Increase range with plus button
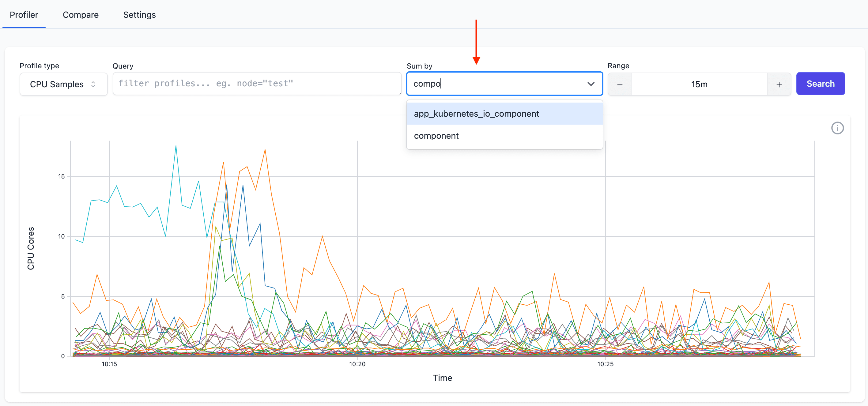The image size is (868, 406). [x=779, y=85]
